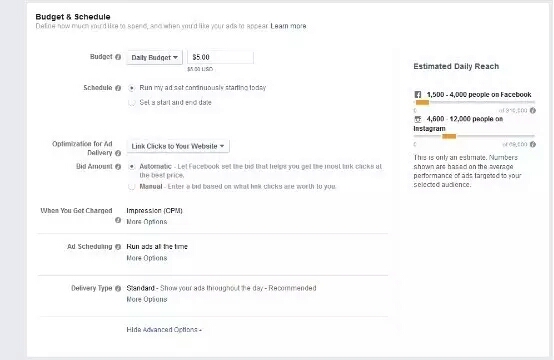The width and height of the screenshot is (554, 360).
Task: Click the Bid Amount info icon
Action: click(118, 166)
